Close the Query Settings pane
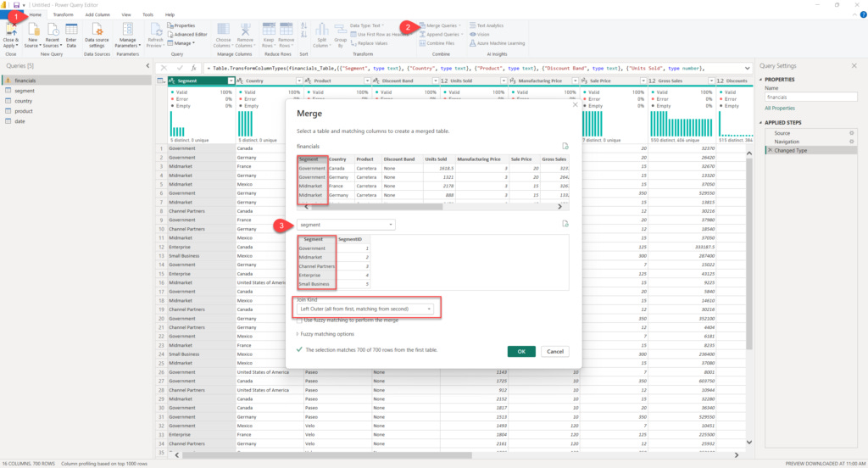 coord(854,66)
